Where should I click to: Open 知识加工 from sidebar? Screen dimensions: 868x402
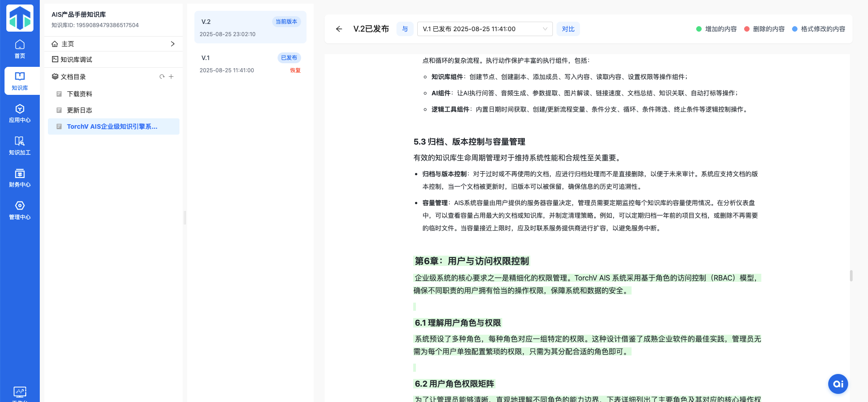coord(20,145)
